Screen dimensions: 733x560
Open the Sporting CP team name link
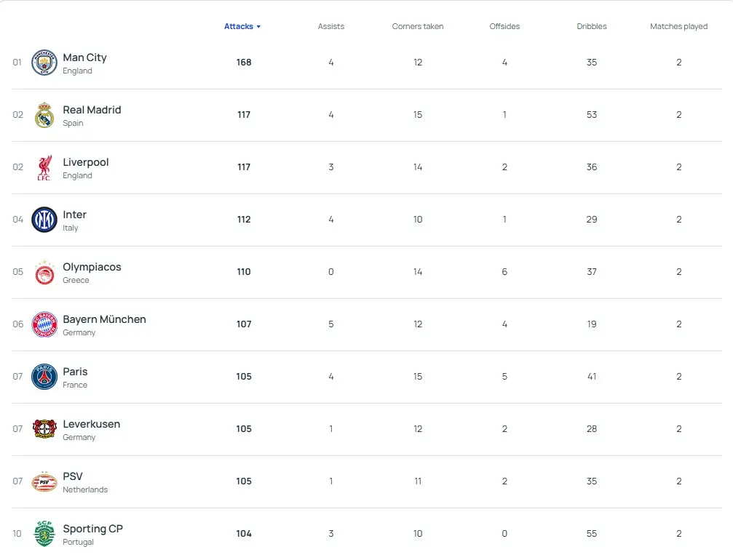point(92,529)
